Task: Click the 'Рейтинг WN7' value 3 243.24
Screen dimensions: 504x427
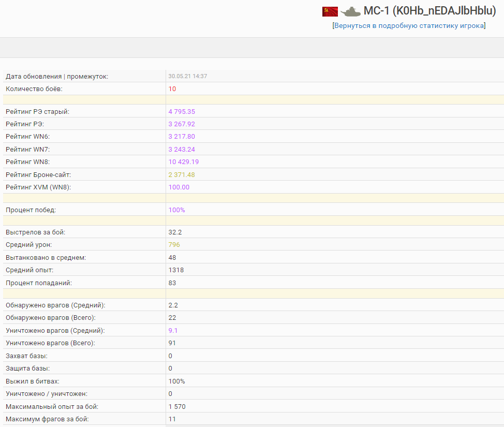Action: pos(182,150)
